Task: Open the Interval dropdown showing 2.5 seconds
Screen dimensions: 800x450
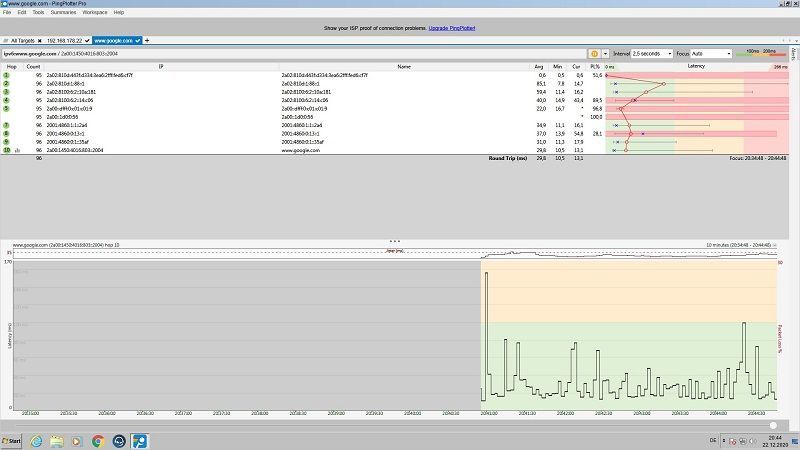Action: click(x=652, y=54)
